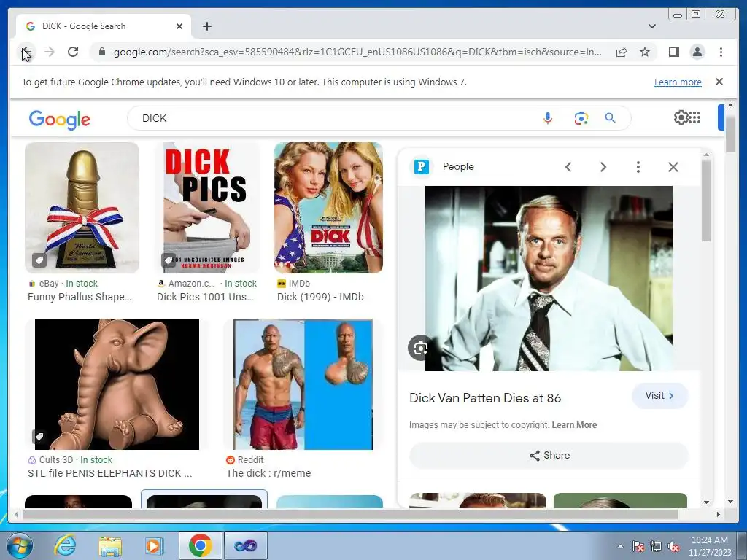Open the IMDb movie poster thumbnail
Image resolution: width=747 pixels, height=560 pixels.
pyautogui.click(x=329, y=208)
